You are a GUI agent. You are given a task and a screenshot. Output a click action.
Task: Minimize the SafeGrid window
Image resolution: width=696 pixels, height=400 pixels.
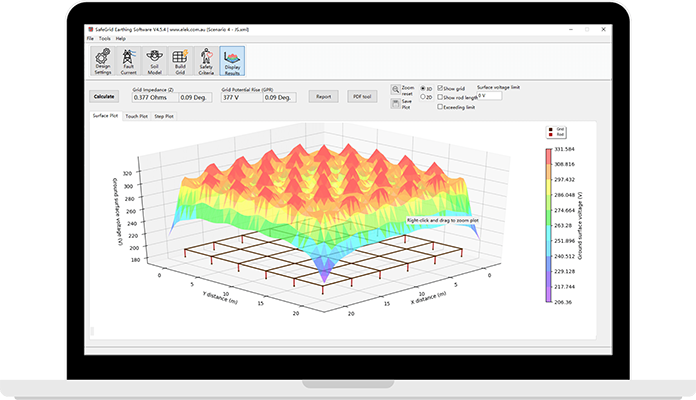click(571, 29)
